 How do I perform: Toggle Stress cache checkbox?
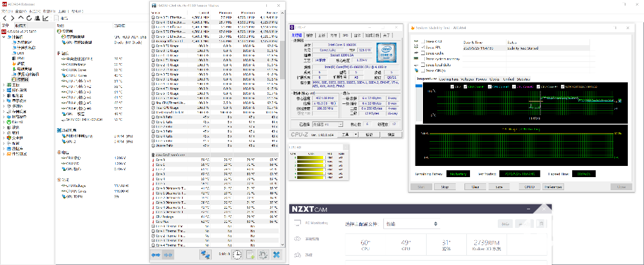(x=422, y=53)
